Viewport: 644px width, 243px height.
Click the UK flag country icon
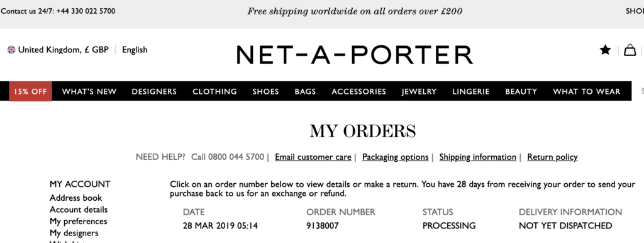click(x=11, y=50)
